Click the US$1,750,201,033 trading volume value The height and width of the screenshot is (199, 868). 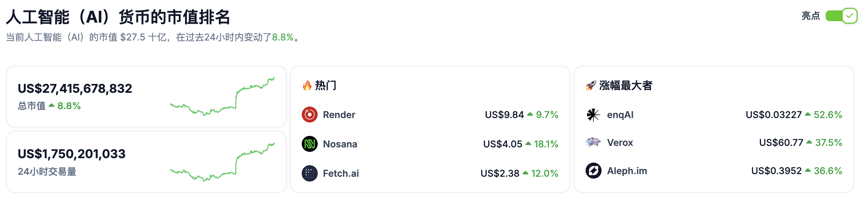coord(72,154)
